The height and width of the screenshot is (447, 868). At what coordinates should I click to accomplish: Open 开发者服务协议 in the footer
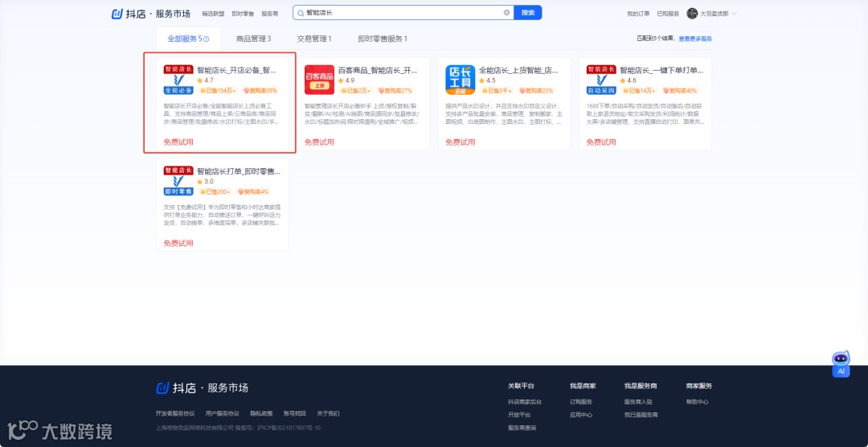click(x=175, y=414)
